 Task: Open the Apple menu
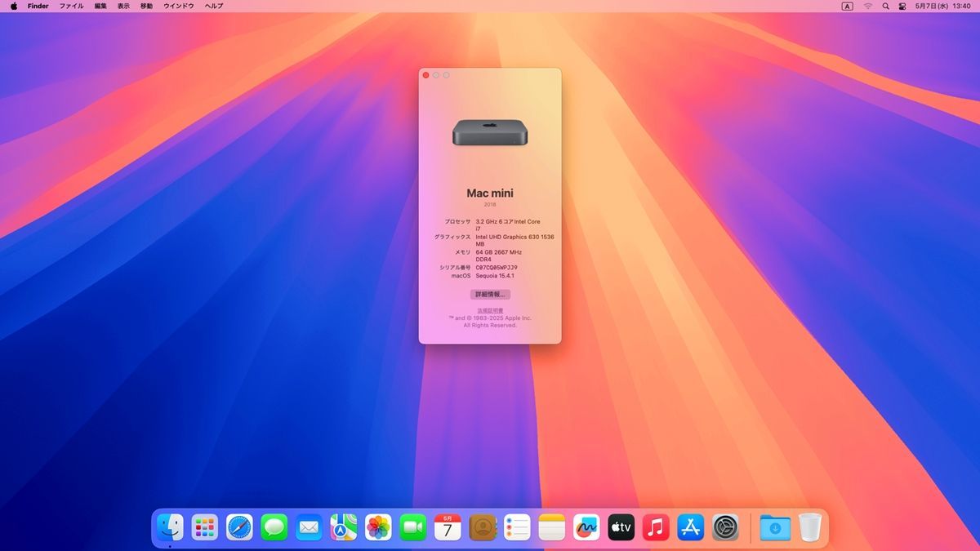pyautogui.click(x=13, y=6)
